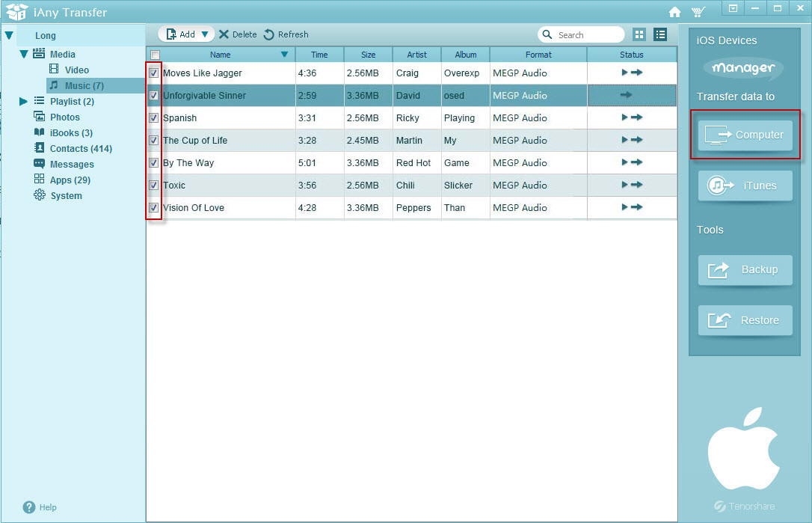Image resolution: width=812 pixels, height=523 pixels.
Task: Uncheck Unforgivable Sinner checkbox
Action: 154,95
